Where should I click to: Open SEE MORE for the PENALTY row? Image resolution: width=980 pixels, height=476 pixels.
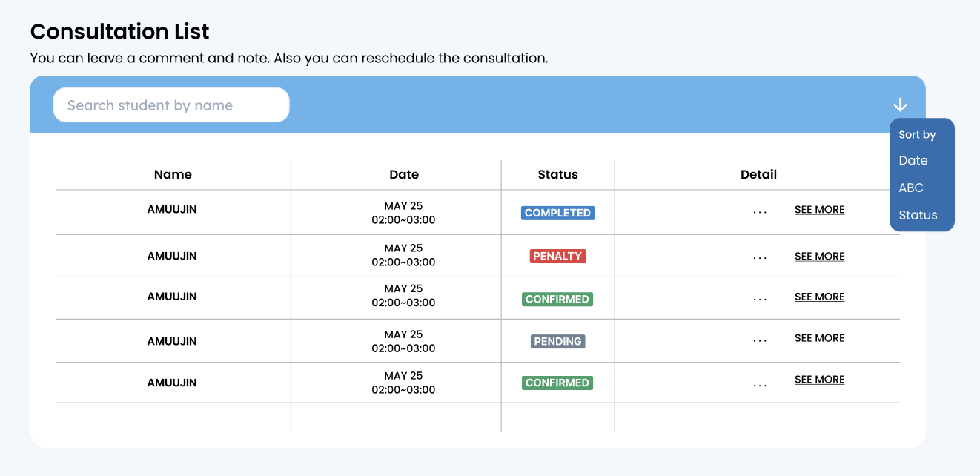(x=819, y=257)
